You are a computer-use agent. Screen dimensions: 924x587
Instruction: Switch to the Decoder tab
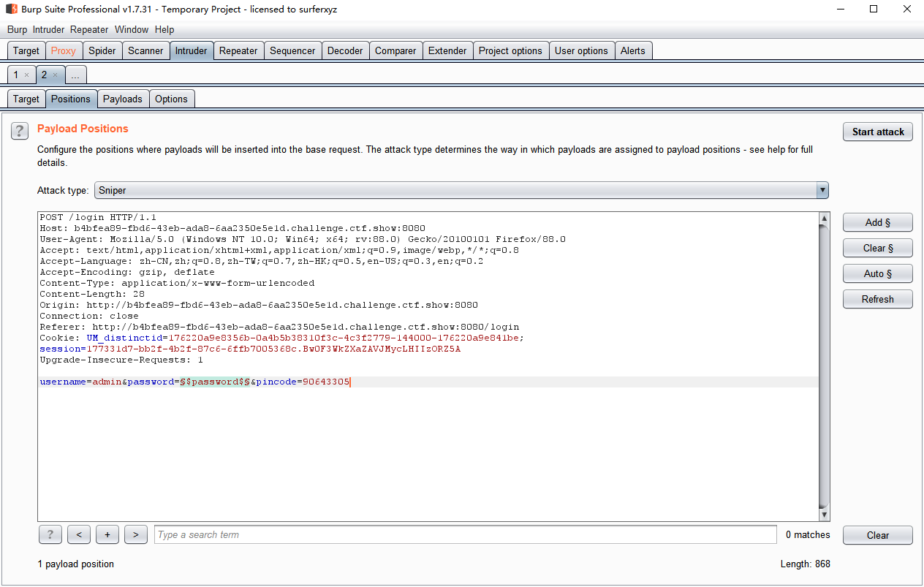tap(345, 50)
